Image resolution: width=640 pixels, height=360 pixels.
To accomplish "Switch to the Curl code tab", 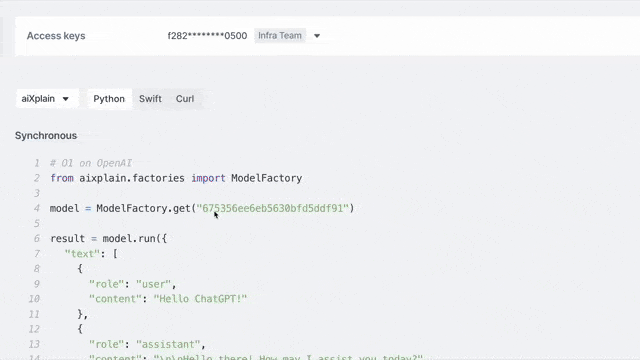I will pos(185,99).
